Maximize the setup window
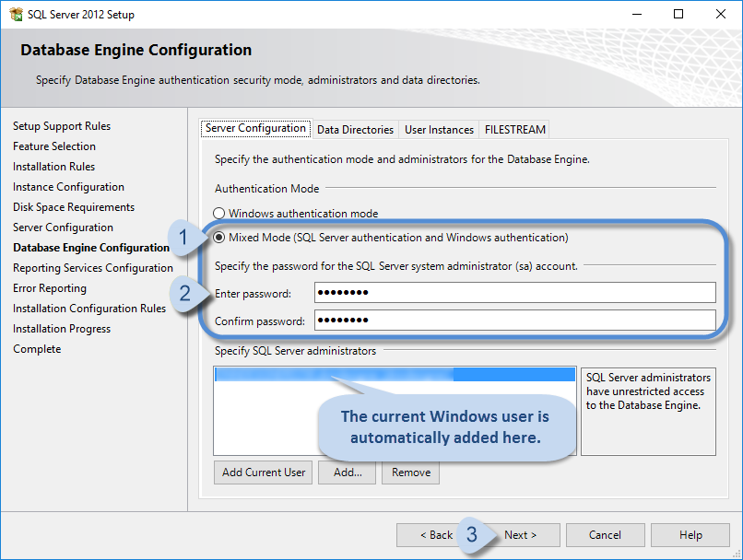 [x=678, y=14]
